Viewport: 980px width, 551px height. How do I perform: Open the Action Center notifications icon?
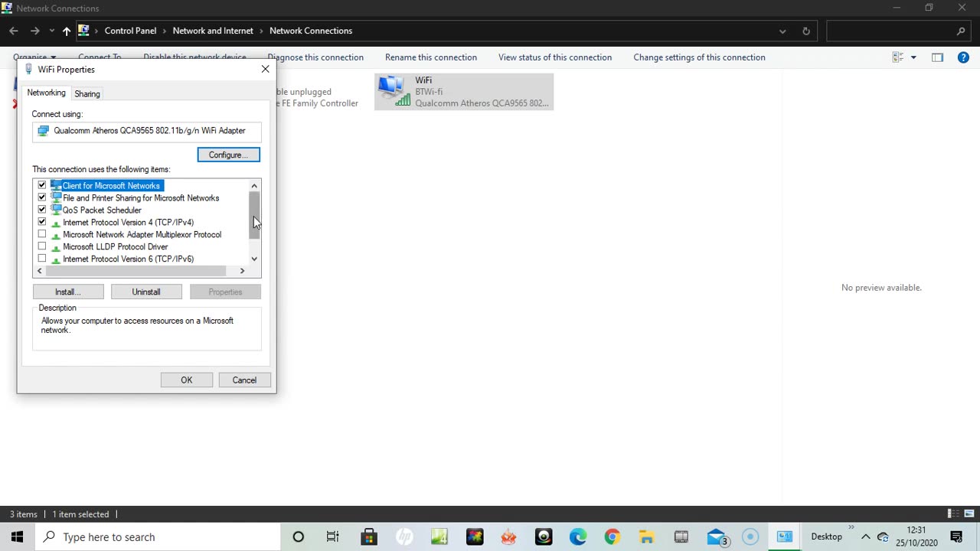pos(956,536)
